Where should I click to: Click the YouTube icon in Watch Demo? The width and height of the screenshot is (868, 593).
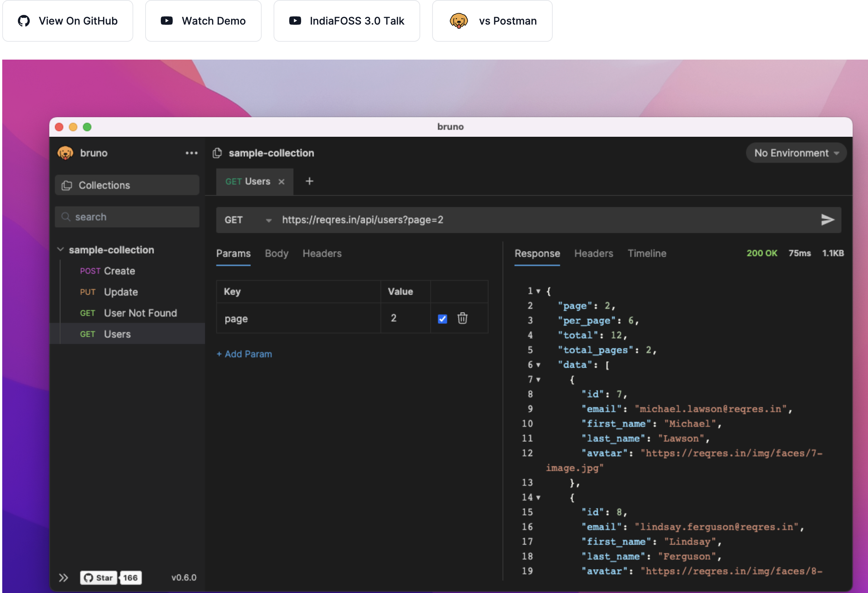(x=167, y=20)
